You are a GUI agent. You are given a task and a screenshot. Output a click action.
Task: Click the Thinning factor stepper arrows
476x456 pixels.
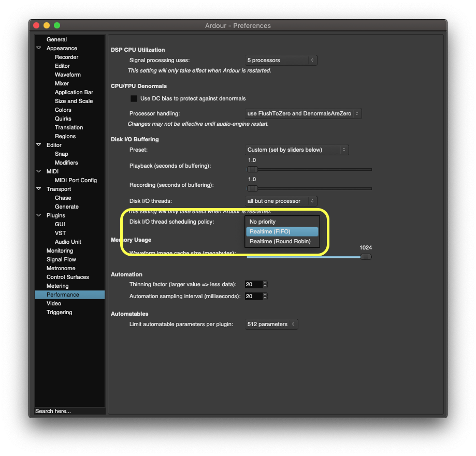(x=265, y=284)
